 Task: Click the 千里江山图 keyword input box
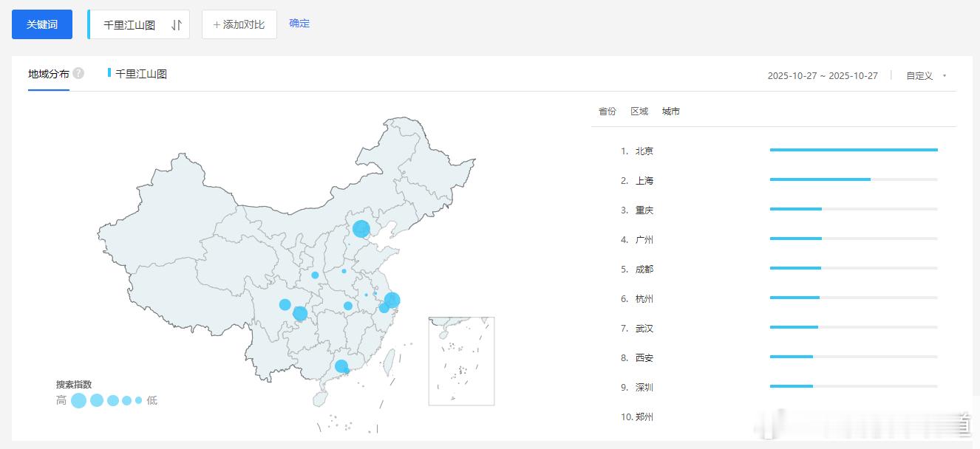click(139, 24)
